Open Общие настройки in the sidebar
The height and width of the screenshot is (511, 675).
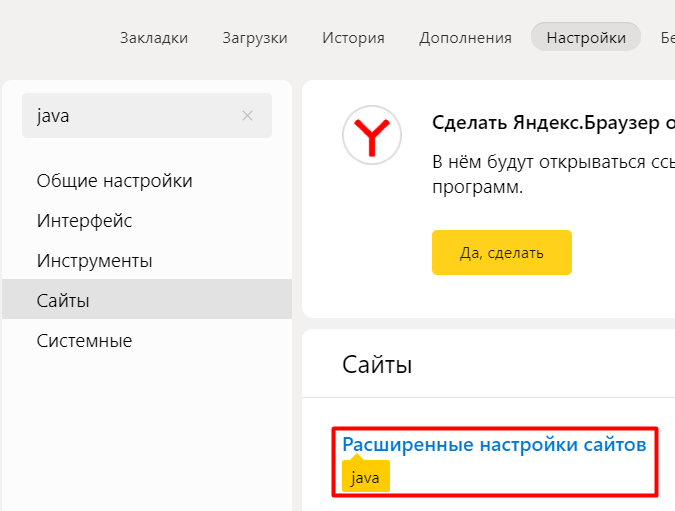115,180
